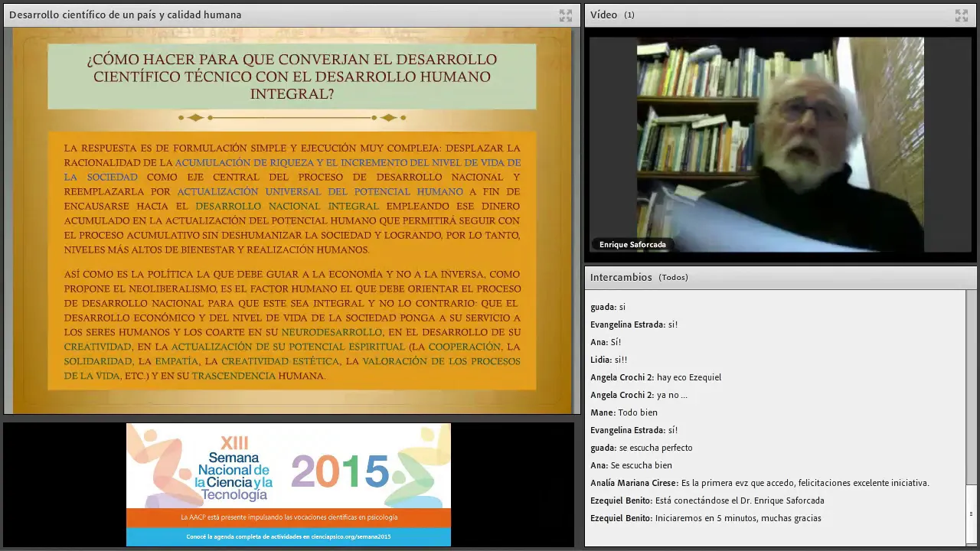This screenshot has height=551, width=980.
Task: Select Analía Mariana Cirese's felicitaciones message
Action: [759, 483]
